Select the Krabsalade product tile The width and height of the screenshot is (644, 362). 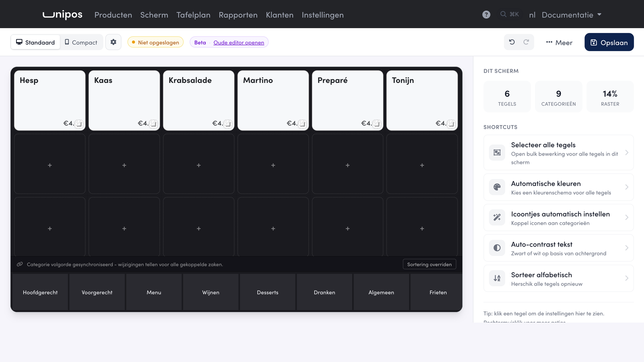coord(199,101)
